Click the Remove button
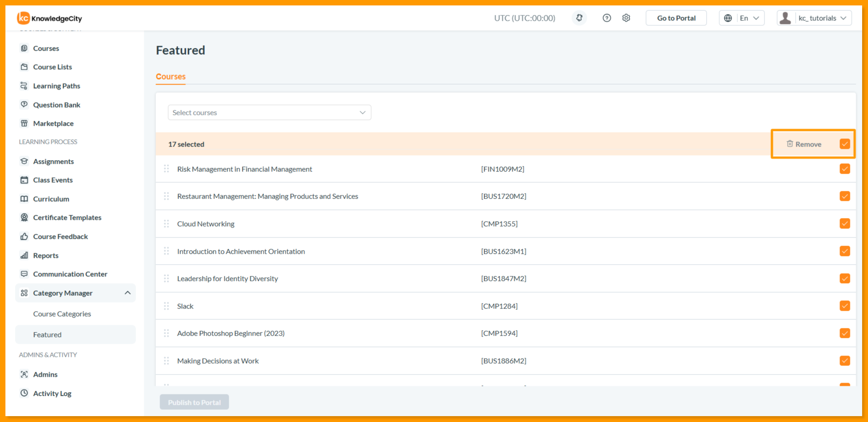 pos(804,144)
